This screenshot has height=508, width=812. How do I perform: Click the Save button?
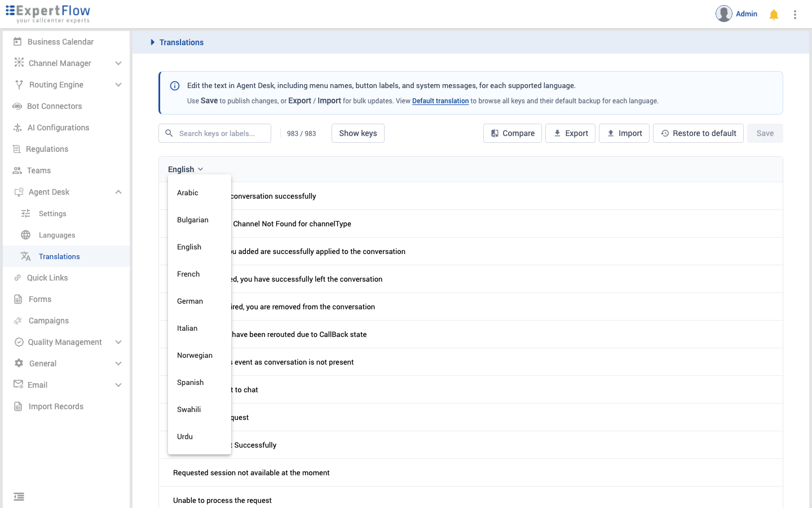pos(765,133)
